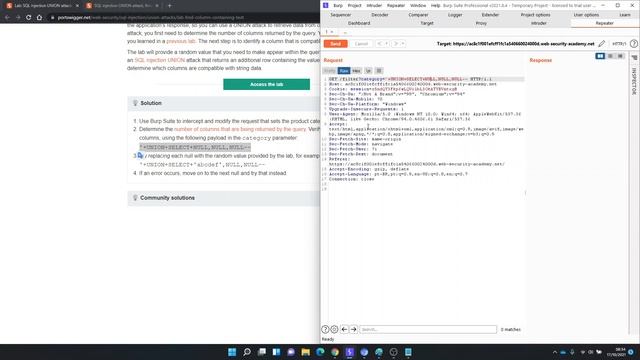Switch request view to Raw
Image resolution: width=640 pixels, height=360 pixels.
[x=344, y=71]
